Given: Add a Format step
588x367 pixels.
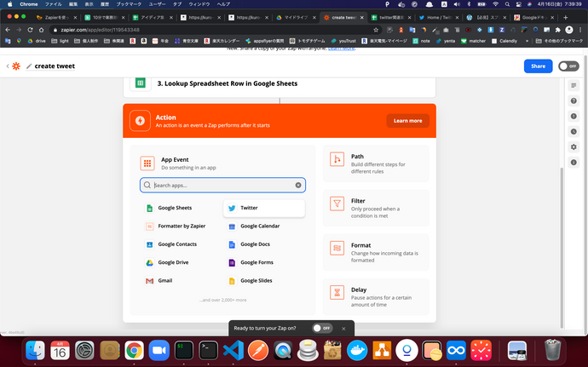Looking at the screenshot, I should click(x=376, y=252).
